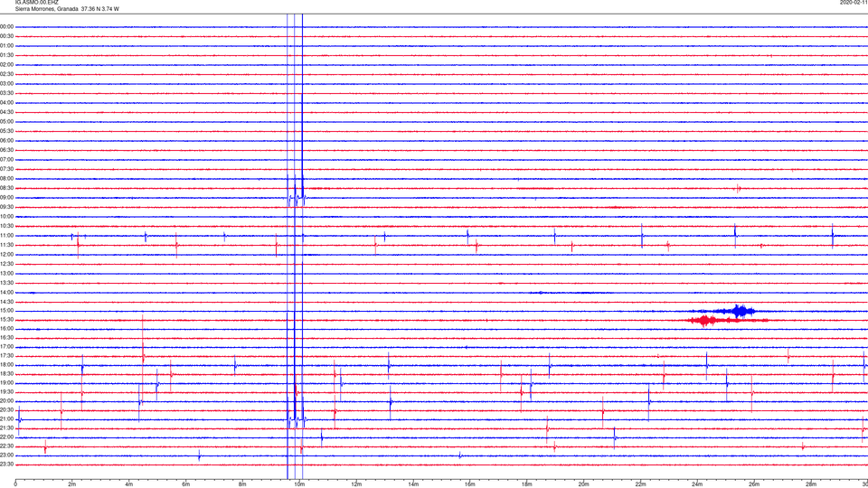The image size is (868, 488).
Task: Select the 08:30 trace time label
Action: pyautogui.click(x=7, y=188)
